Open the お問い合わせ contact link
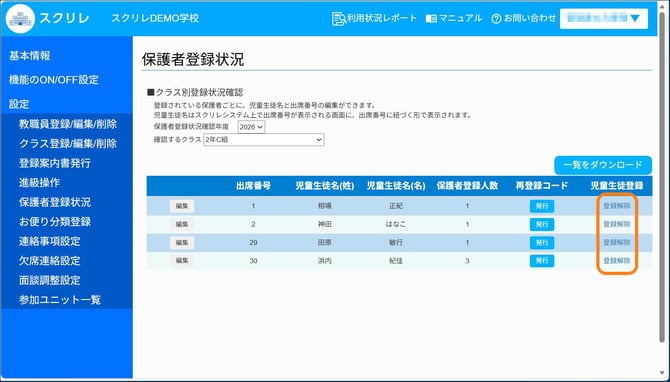The height and width of the screenshot is (382, 670). [x=523, y=18]
